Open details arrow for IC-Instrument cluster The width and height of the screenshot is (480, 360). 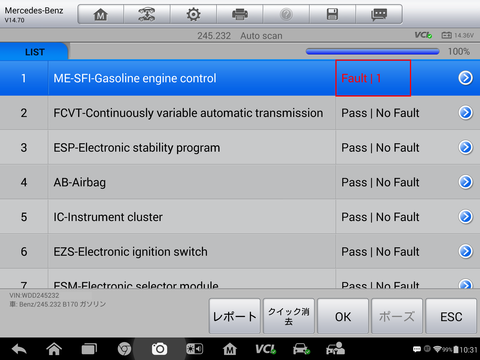click(x=465, y=217)
